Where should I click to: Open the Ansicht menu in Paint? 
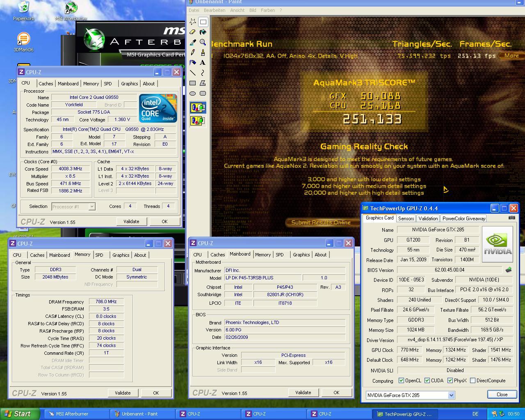(x=237, y=10)
